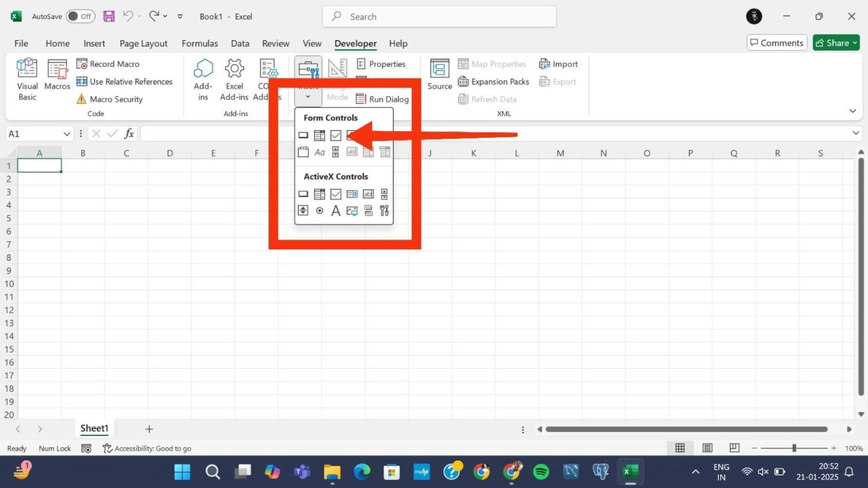The image size is (868, 488).
Task: Click the XML Source icon
Action: [x=439, y=75]
